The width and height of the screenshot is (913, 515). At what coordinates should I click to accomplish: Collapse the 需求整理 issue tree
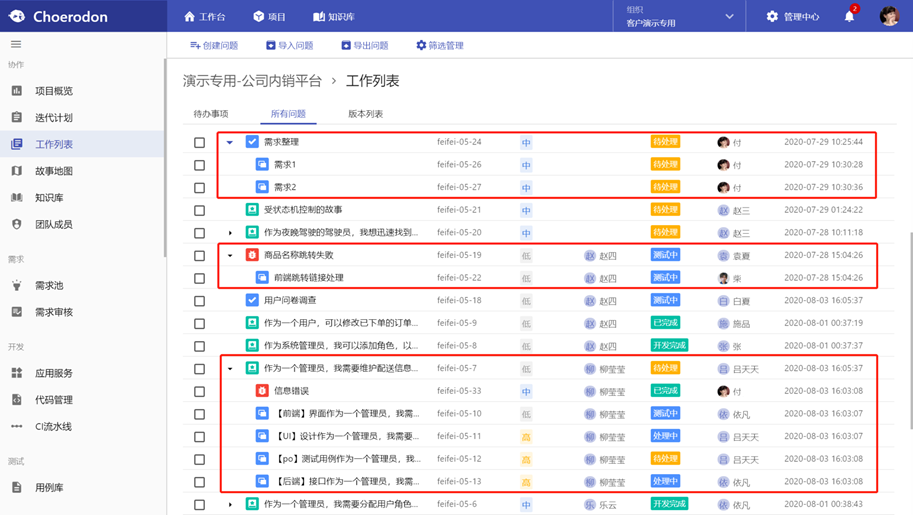tap(230, 143)
